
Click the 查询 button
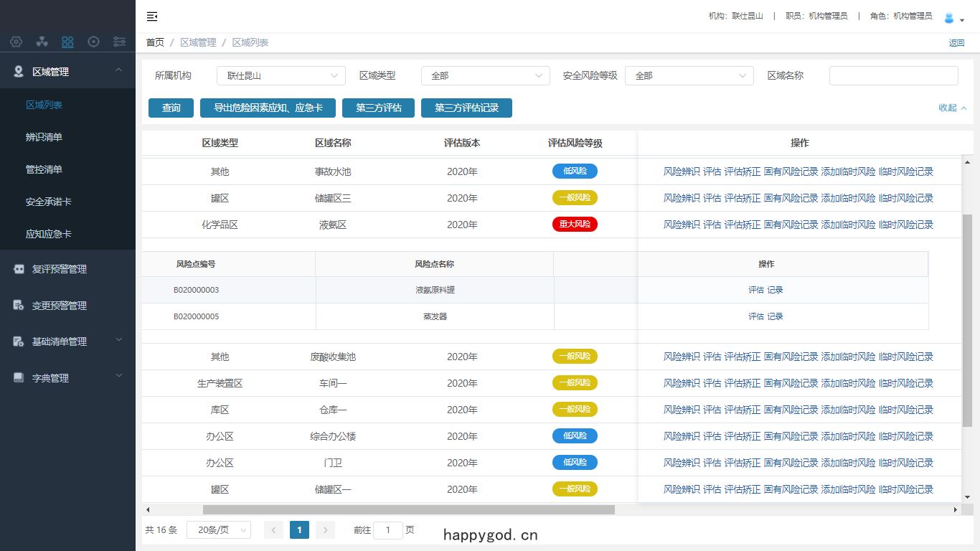click(171, 108)
